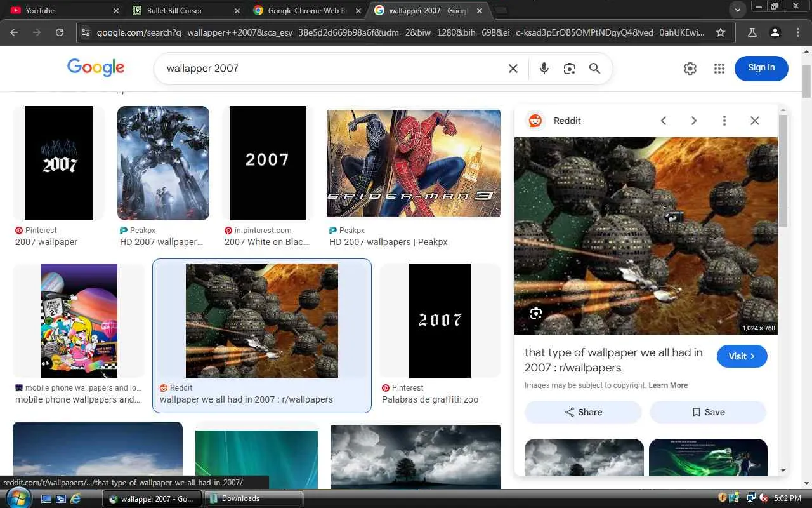Open the large spaceship preview image
The height and width of the screenshot is (508, 812).
(646, 236)
